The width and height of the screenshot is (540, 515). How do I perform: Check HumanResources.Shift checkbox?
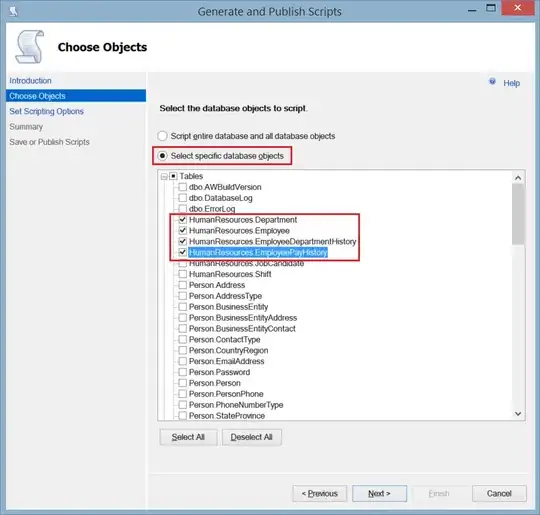183,274
